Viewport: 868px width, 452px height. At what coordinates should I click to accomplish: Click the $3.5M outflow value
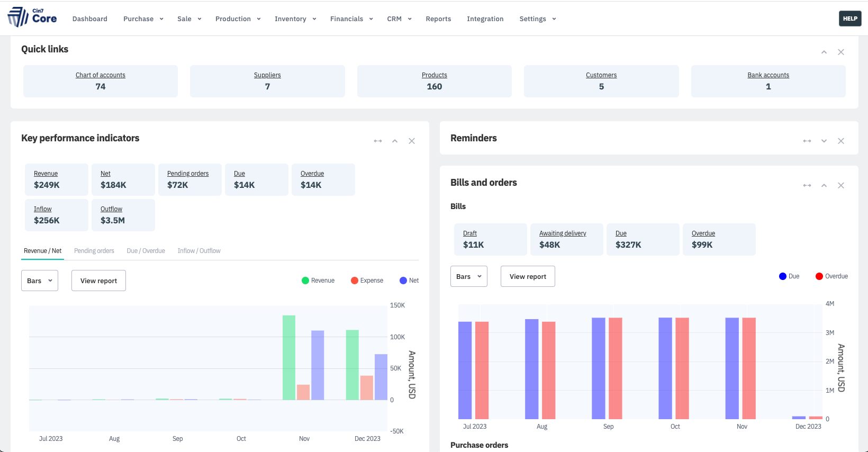(x=113, y=221)
